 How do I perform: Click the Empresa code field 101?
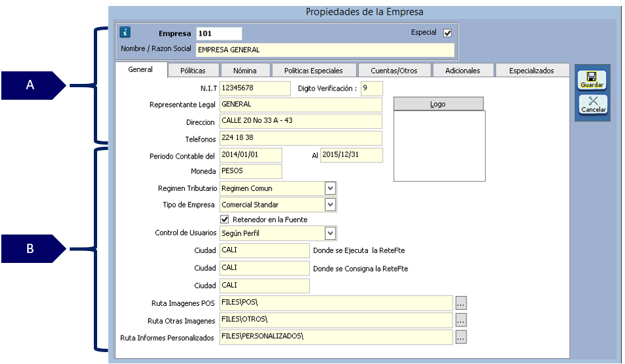(219, 34)
